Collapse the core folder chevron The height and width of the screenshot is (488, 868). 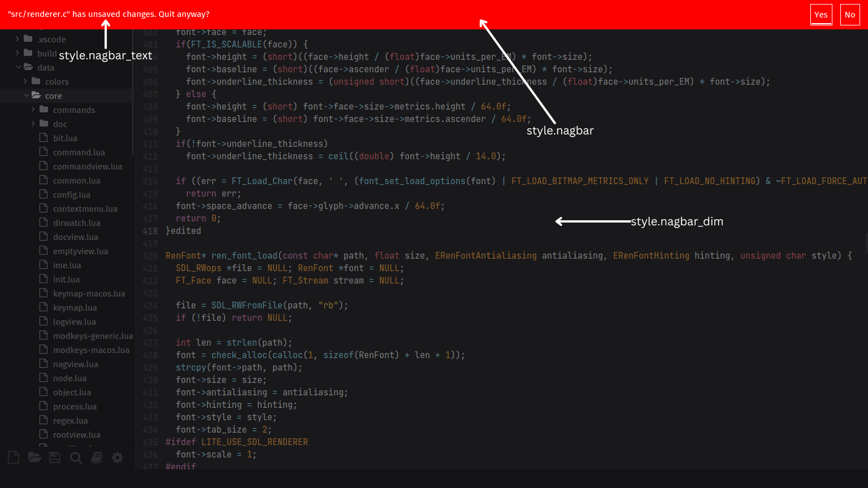click(26, 95)
